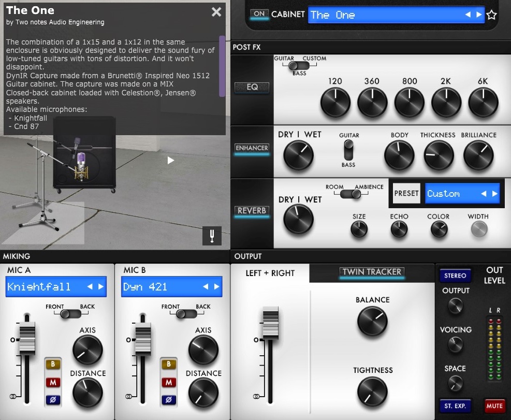Toggle the cabinet ON switch
This screenshot has width=511, height=420.
pos(259,14)
